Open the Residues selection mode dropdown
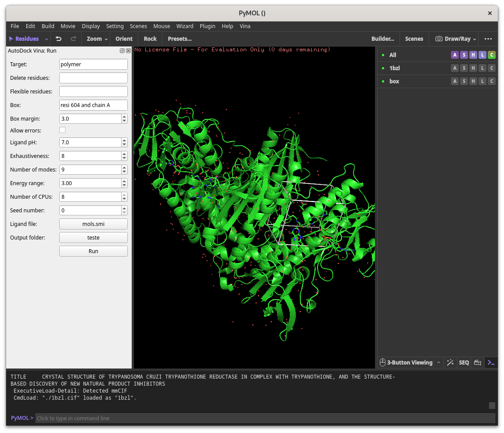504x433 pixels. [46, 39]
